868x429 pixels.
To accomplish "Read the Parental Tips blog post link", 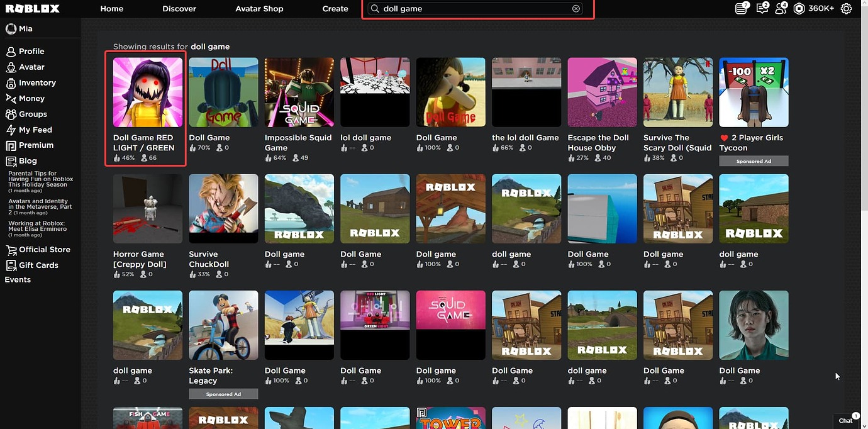I will (x=40, y=178).
